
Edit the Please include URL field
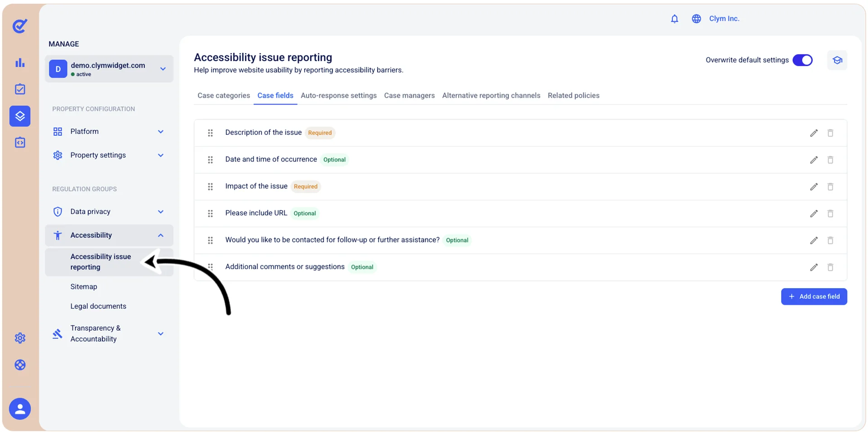click(814, 214)
